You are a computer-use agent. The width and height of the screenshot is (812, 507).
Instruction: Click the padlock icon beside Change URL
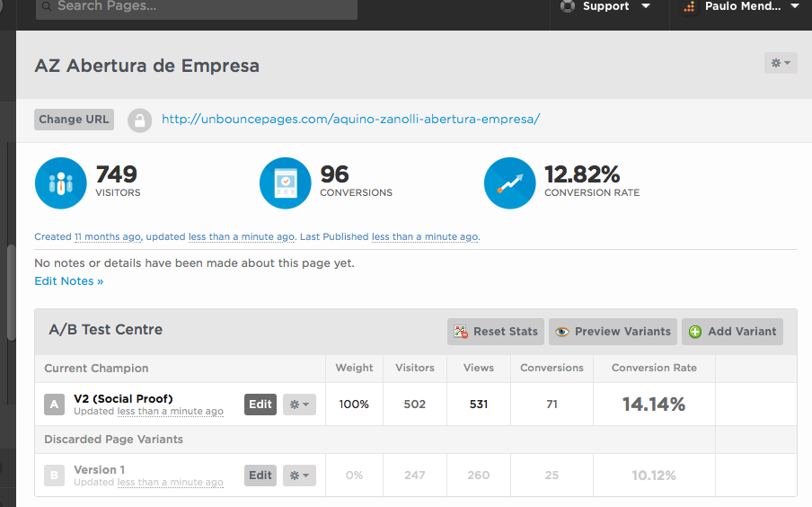coord(139,120)
